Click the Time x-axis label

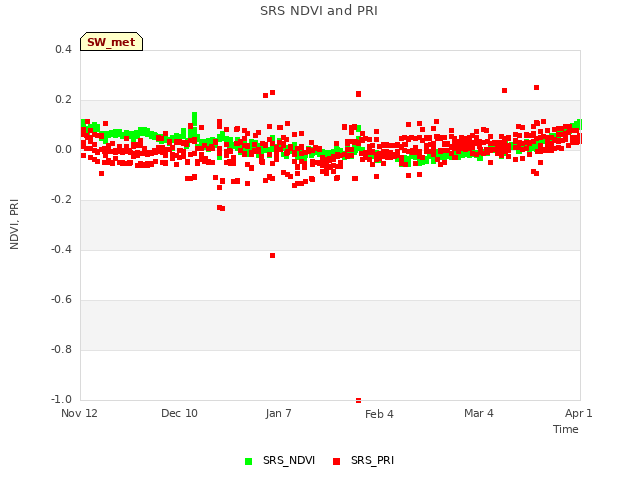pyautogui.click(x=566, y=429)
